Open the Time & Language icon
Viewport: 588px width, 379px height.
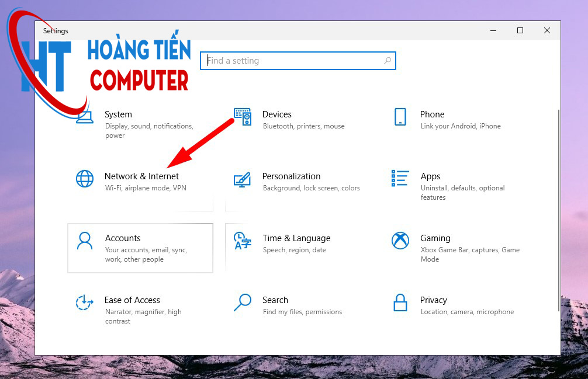(x=242, y=241)
